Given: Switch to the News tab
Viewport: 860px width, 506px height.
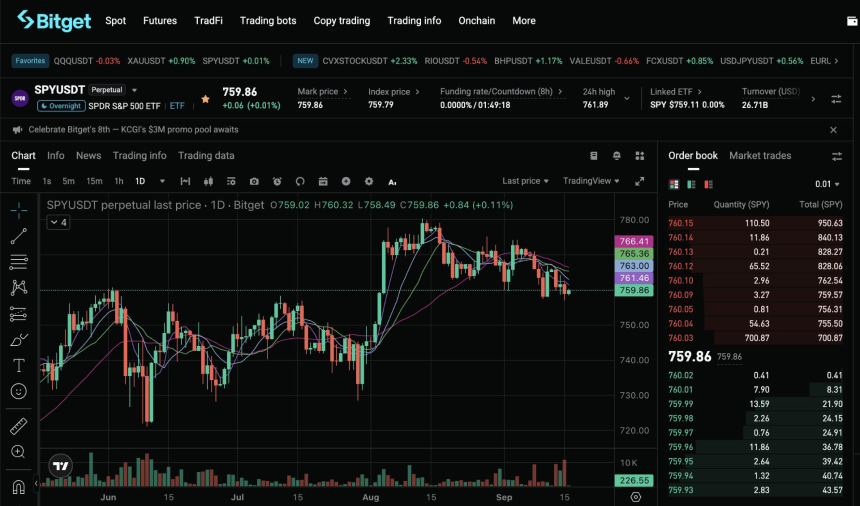Looking at the screenshot, I should coord(88,156).
